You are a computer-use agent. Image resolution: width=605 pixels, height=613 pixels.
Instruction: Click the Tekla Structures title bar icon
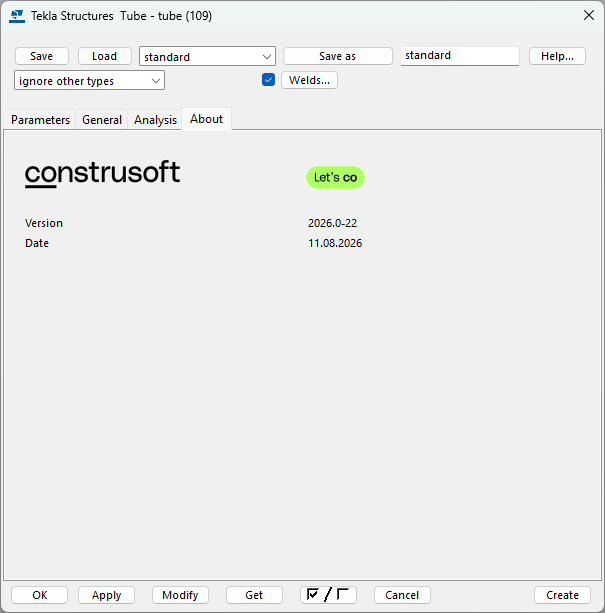click(17, 16)
